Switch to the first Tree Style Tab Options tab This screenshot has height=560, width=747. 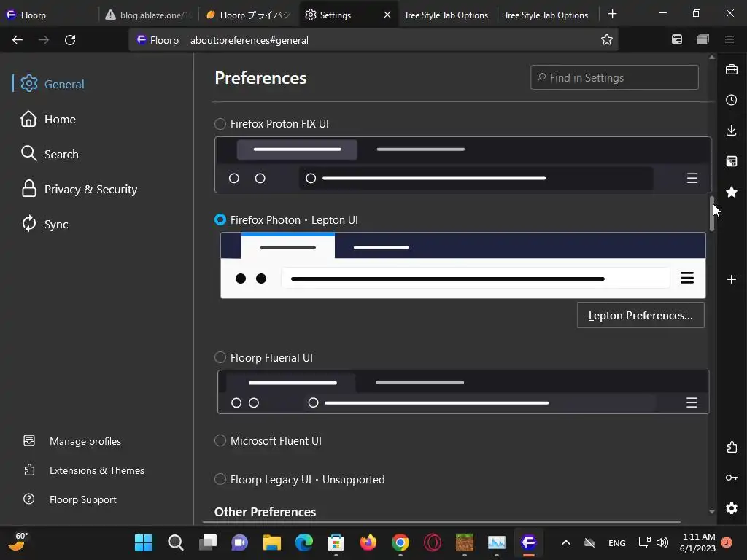446,15
